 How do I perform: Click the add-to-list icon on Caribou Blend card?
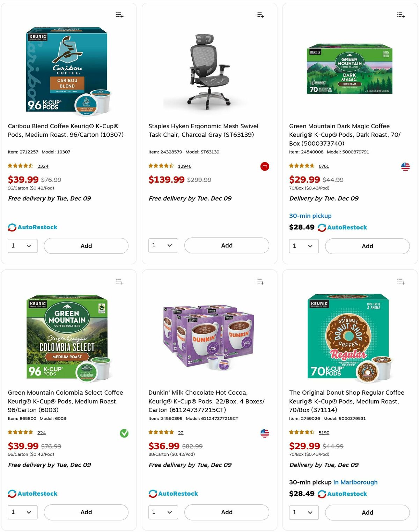pyautogui.click(x=119, y=15)
